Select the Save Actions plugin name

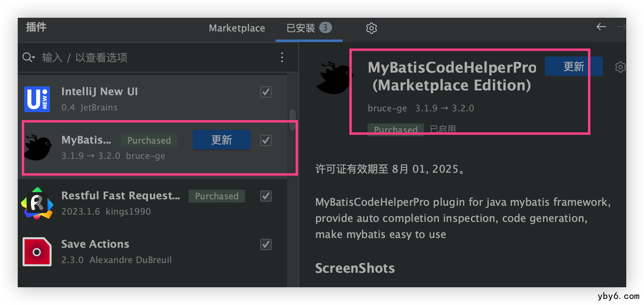[95, 244]
